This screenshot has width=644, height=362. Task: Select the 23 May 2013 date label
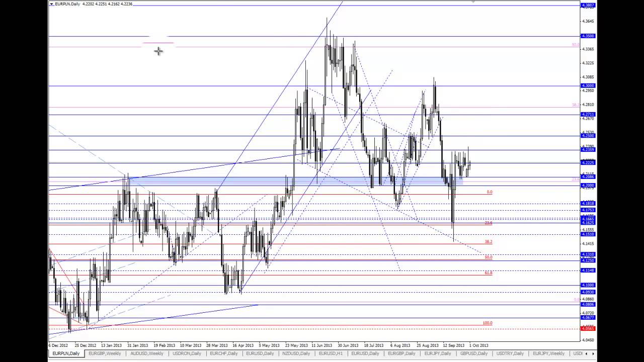pyautogui.click(x=296, y=345)
